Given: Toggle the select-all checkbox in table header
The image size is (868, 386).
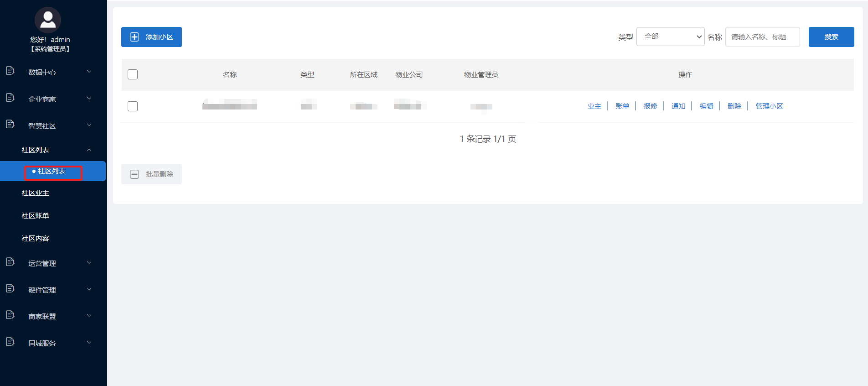Looking at the screenshot, I should 133,74.
